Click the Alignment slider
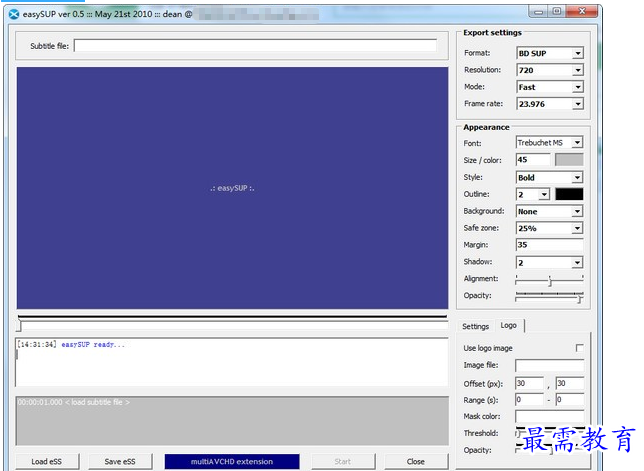The height and width of the screenshot is (471, 644). pyautogui.click(x=549, y=280)
